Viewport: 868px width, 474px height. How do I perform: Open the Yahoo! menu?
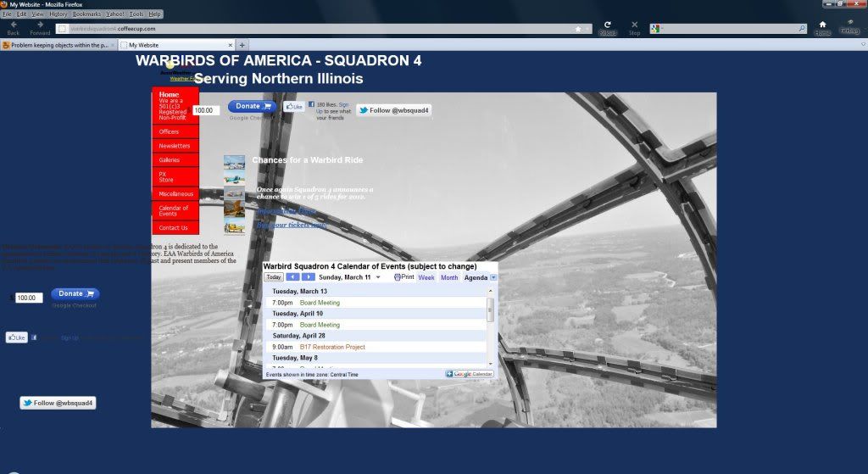115,14
